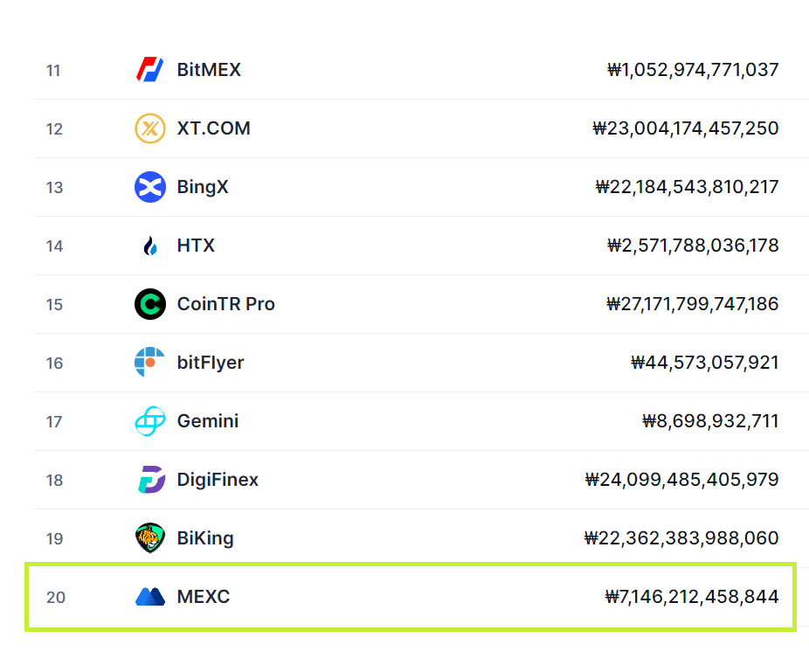Screen dimensions: 809x672
Task: Click rank number 17 beside Gemini
Action: pyautogui.click(x=54, y=422)
